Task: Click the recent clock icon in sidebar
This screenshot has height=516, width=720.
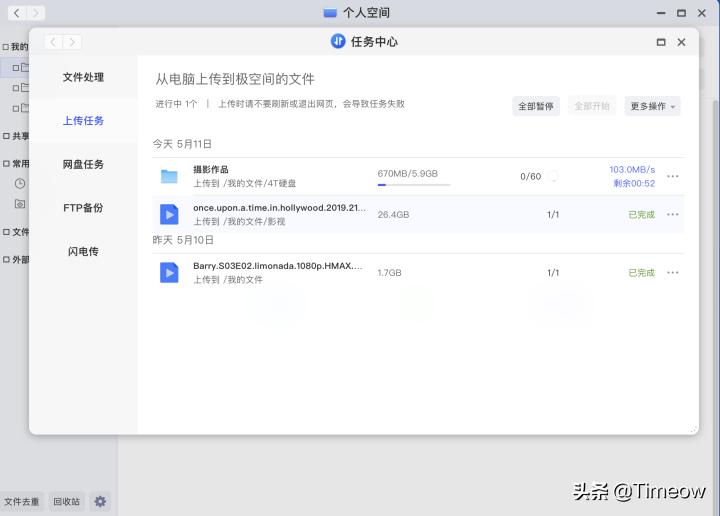Action: [20, 184]
